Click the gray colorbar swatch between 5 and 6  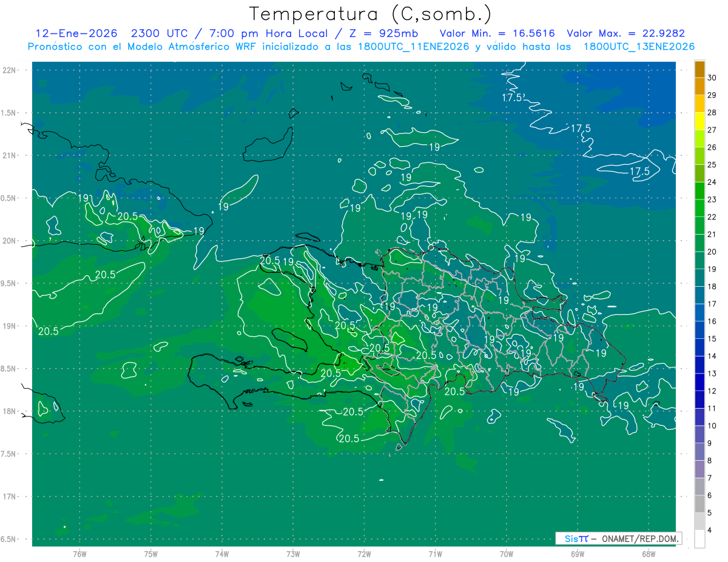coord(699,504)
